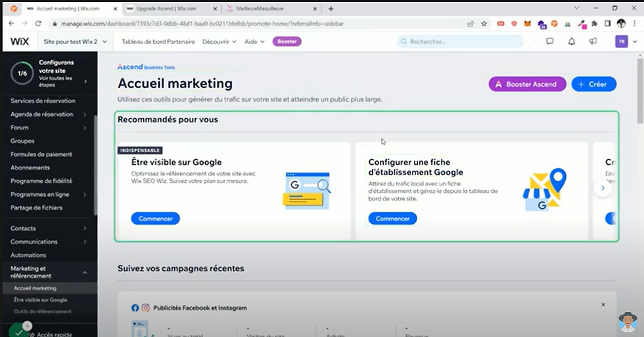
Task: Select Accueil marketing submenu item
Action: click(35, 288)
